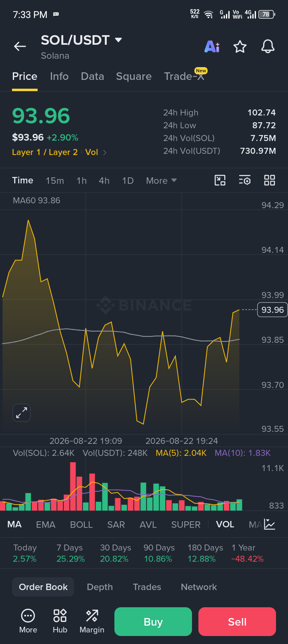Tap the 24h Low value 87.72
This screenshot has height=644, width=288.
[x=264, y=125]
